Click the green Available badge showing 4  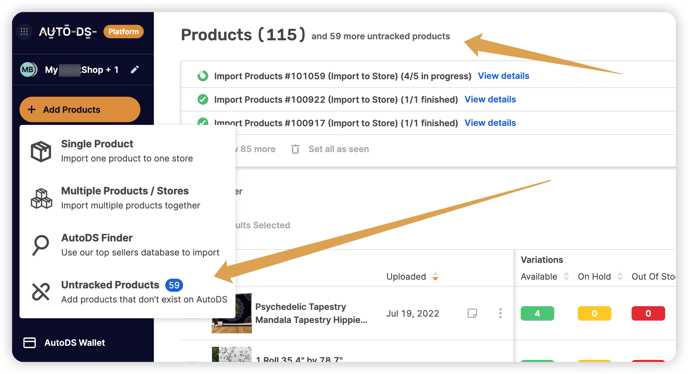537,313
